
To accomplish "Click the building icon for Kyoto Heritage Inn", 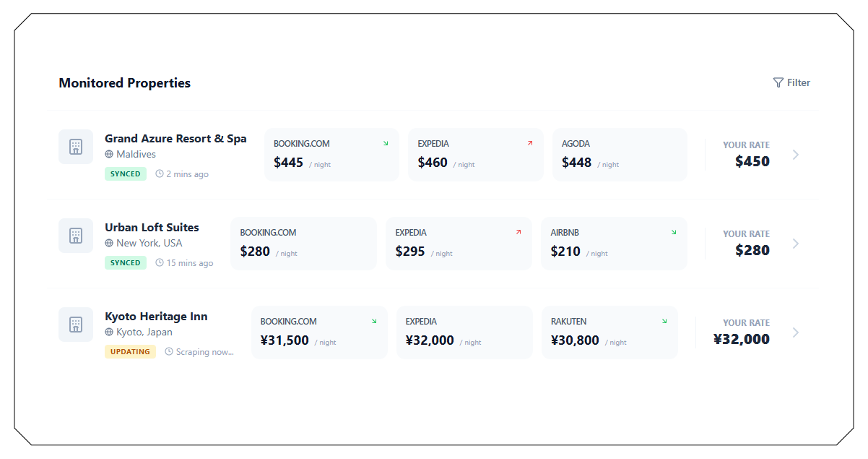I will [75, 325].
